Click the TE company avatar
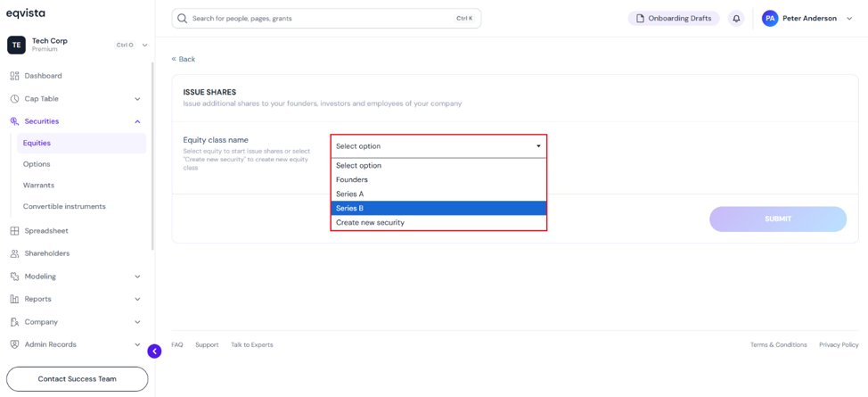This screenshot has height=397, width=868. click(16, 45)
